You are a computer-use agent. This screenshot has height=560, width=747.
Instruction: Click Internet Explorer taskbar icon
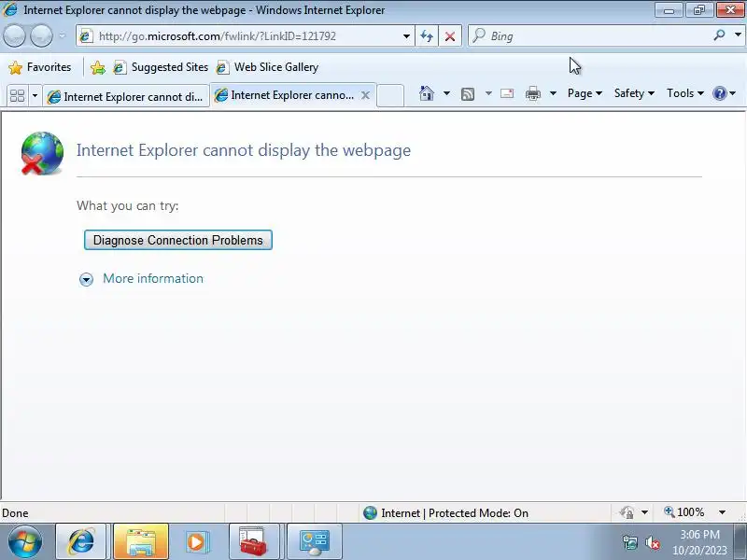pyautogui.click(x=81, y=541)
